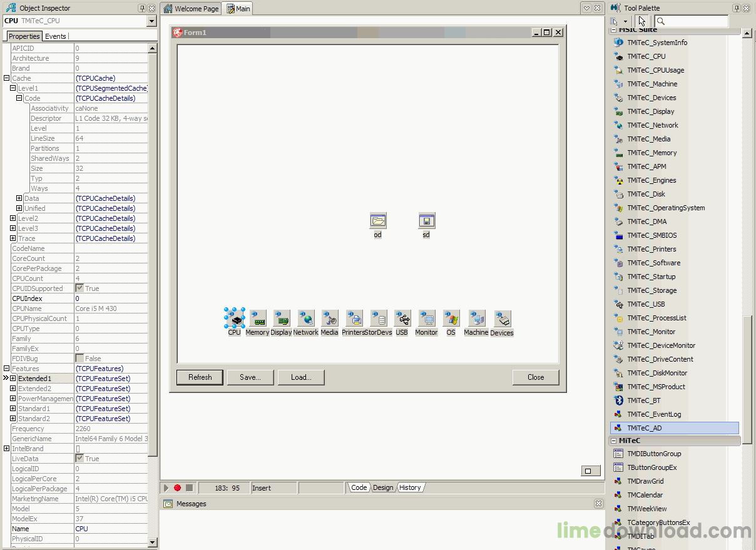The width and height of the screenshot is (756, 550).
Task: Select the Monitor component icon on Form1
Action: [x=427, y=318]
